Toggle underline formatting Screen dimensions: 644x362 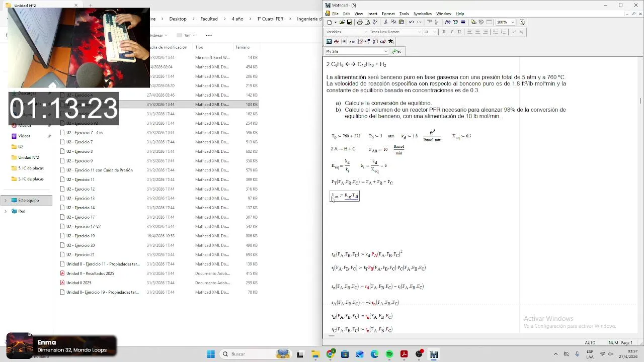pyautogui.click(x=459, y=32)
